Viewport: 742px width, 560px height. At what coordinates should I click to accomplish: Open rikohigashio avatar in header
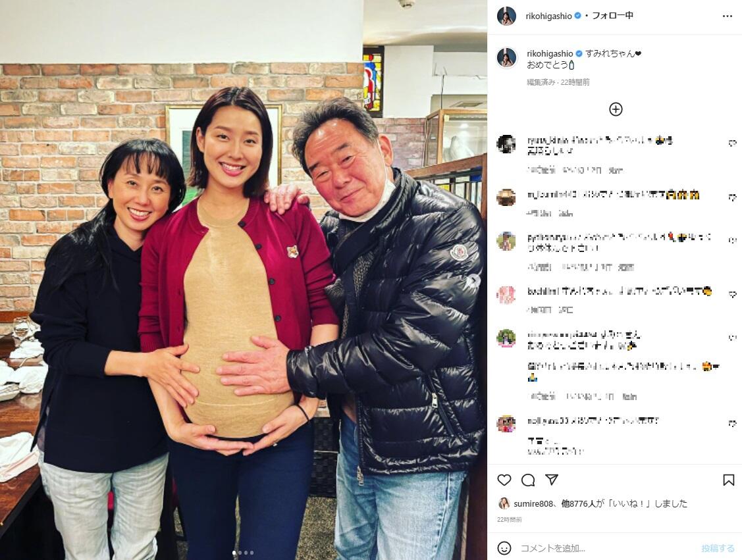pyautogui.click(x=506, y=16)
